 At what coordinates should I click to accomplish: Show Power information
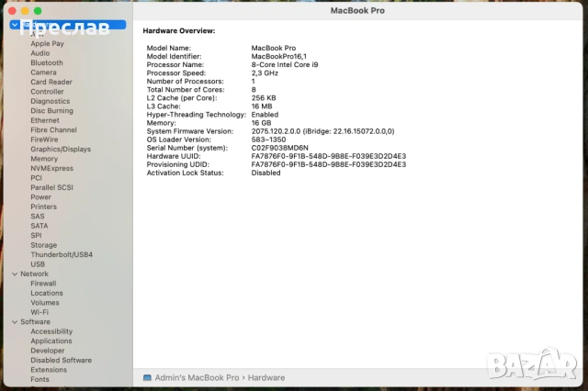[x=40, y=197]
